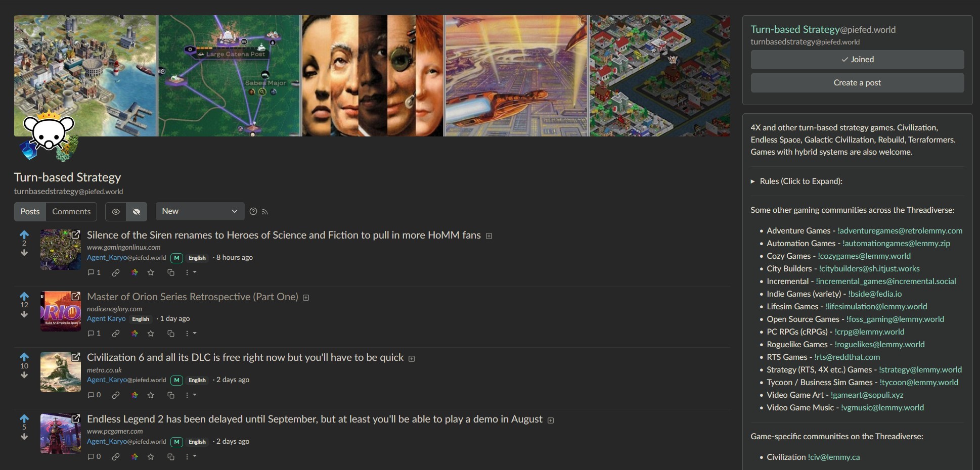Copy permalink icon on Silence of the Siren post
Screen dimensions: 980x470
coord(116,272)
